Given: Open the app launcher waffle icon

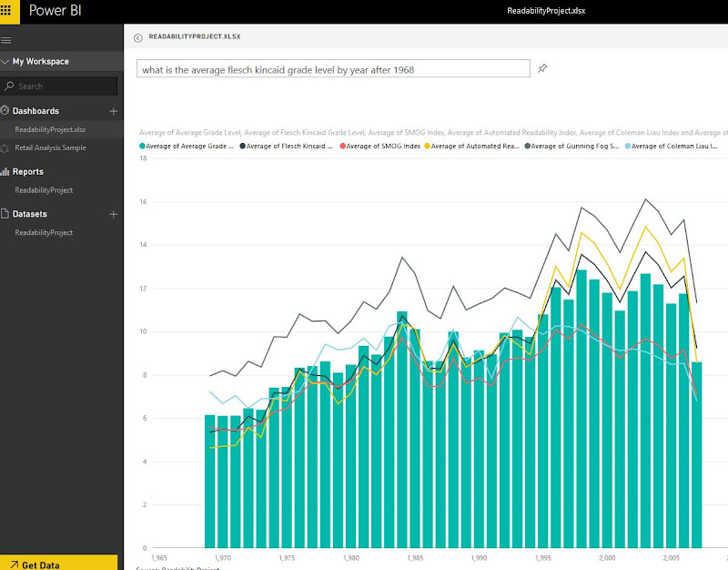Looking at the screenshot, I should pos(6,10).
